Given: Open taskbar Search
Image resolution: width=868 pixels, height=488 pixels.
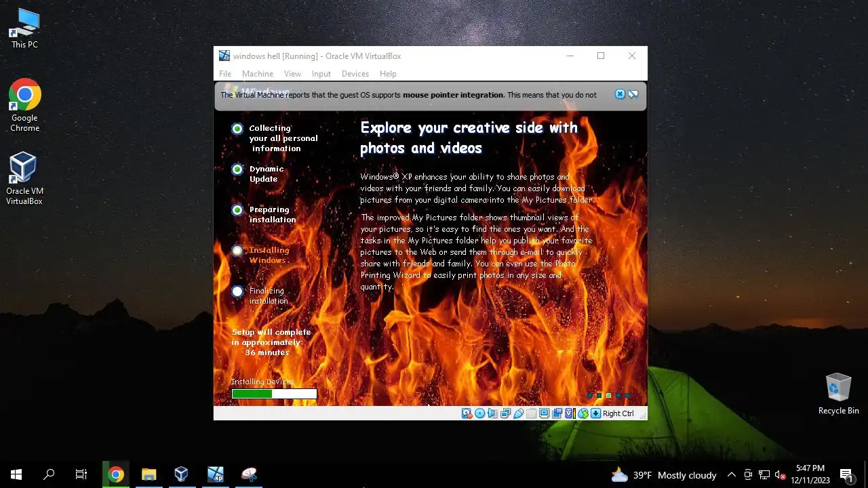Looking at the screenshot, I should tap(49, 474).
